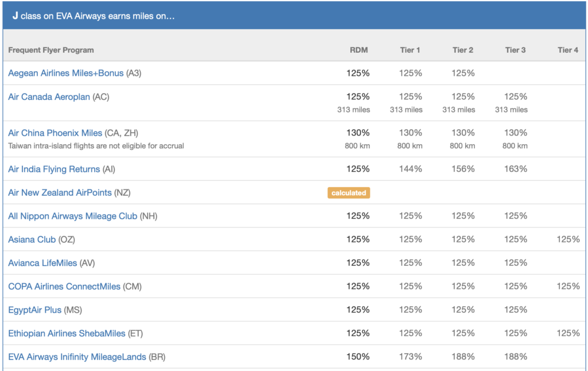Open the Aegean Airlines Miles+Bonus link
588x371 pixels.
click(x=65, y=73)
